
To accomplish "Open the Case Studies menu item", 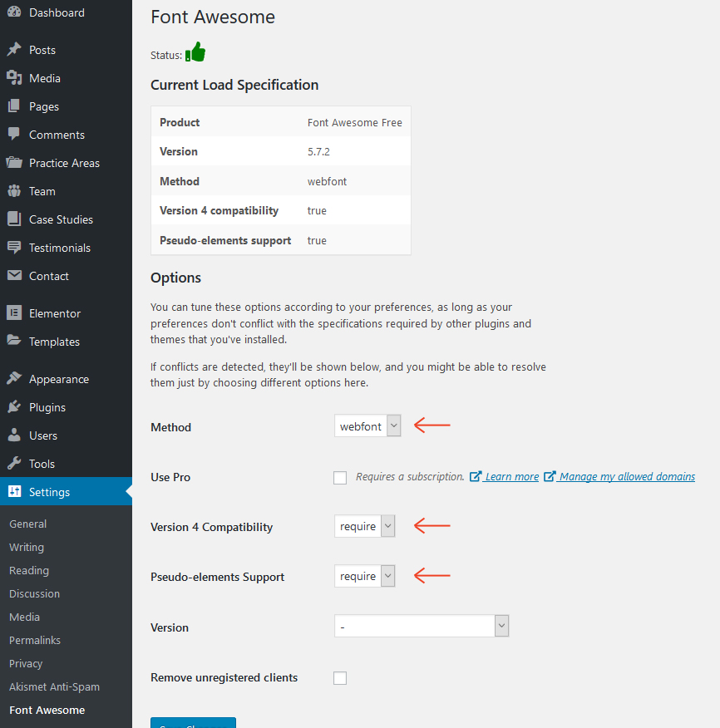I will pos(61,219).
